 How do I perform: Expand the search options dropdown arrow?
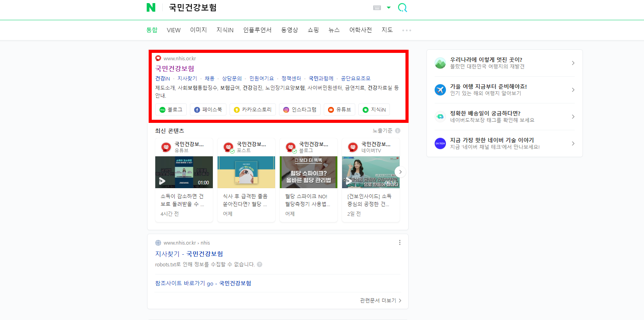388,7
